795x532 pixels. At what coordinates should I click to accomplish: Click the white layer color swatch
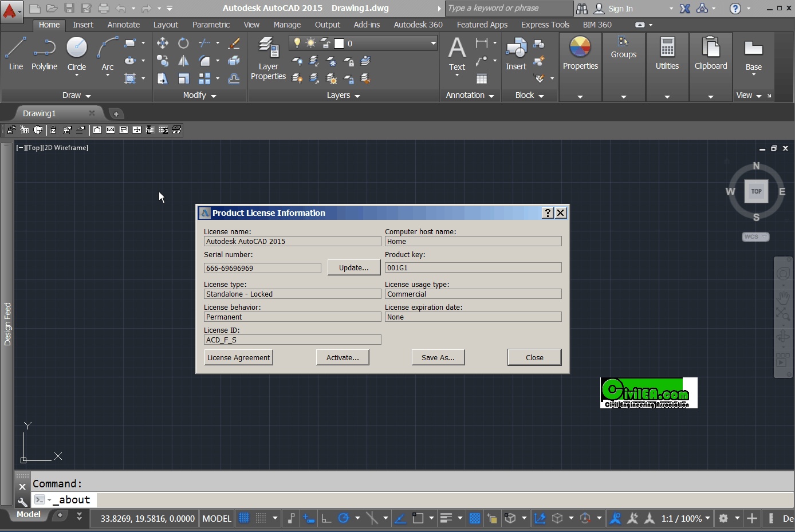click(x=339, y=44)
